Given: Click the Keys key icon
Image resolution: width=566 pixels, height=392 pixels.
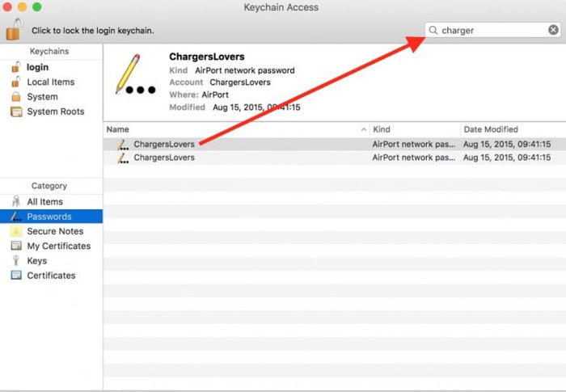Looking at the screenshot, I should point(16,260).
